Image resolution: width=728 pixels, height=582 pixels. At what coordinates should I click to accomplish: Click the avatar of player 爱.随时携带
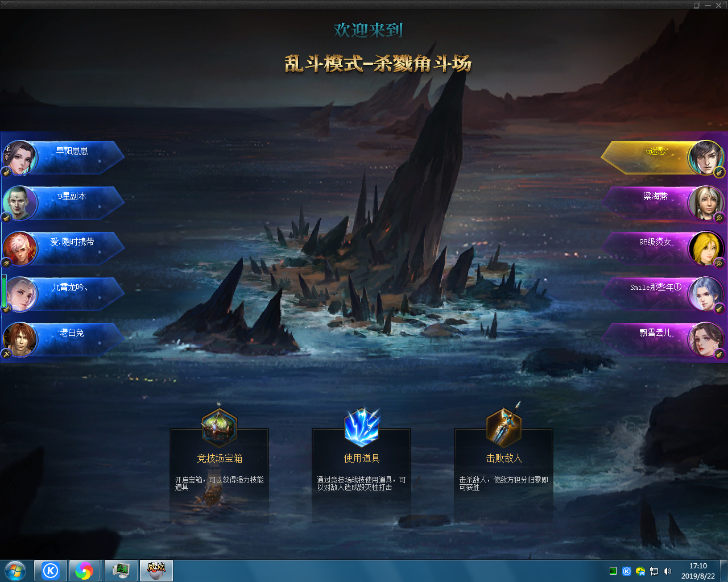tap(20, 248)
